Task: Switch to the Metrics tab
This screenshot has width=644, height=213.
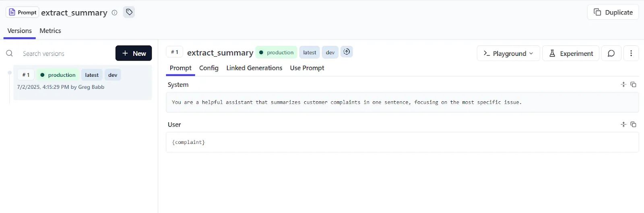Action: pyautogui.click(x=50, y=31)
